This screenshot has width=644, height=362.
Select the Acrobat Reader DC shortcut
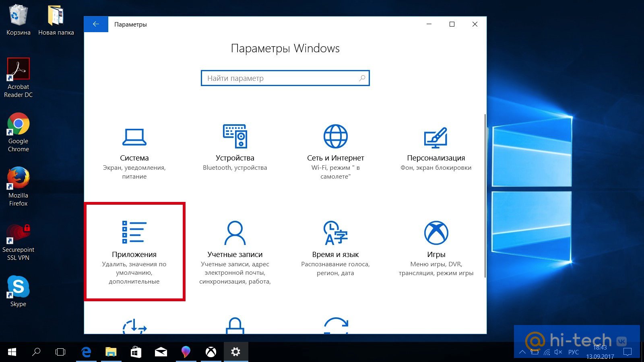coord(18,78)
